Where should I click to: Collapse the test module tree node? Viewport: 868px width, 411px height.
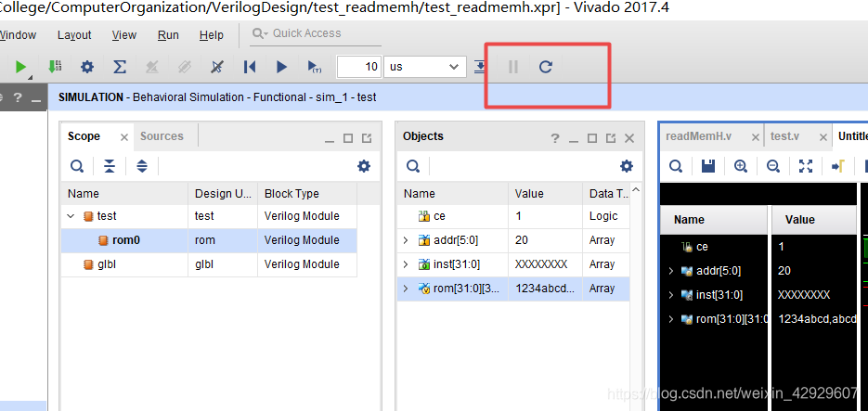click(71, 216)
